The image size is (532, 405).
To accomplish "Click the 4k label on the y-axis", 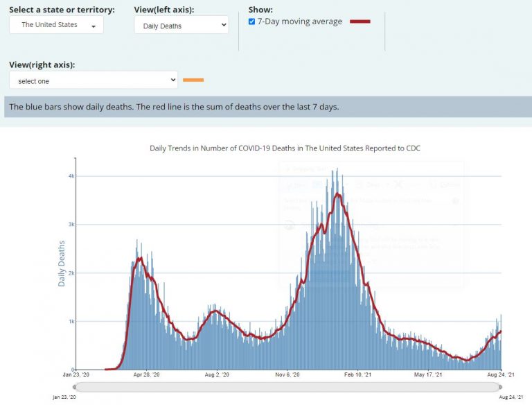I will (71, 176).
